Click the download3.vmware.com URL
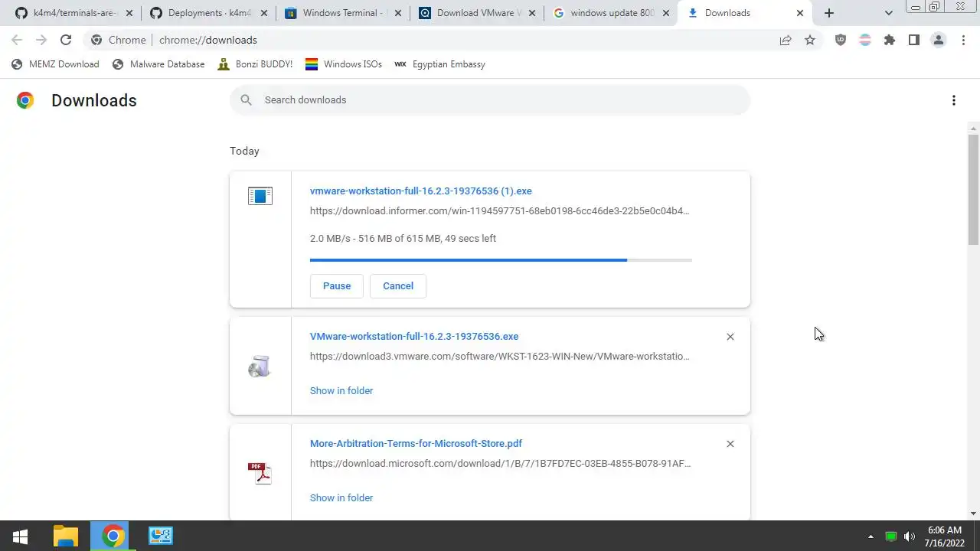 tap(499, 357)
